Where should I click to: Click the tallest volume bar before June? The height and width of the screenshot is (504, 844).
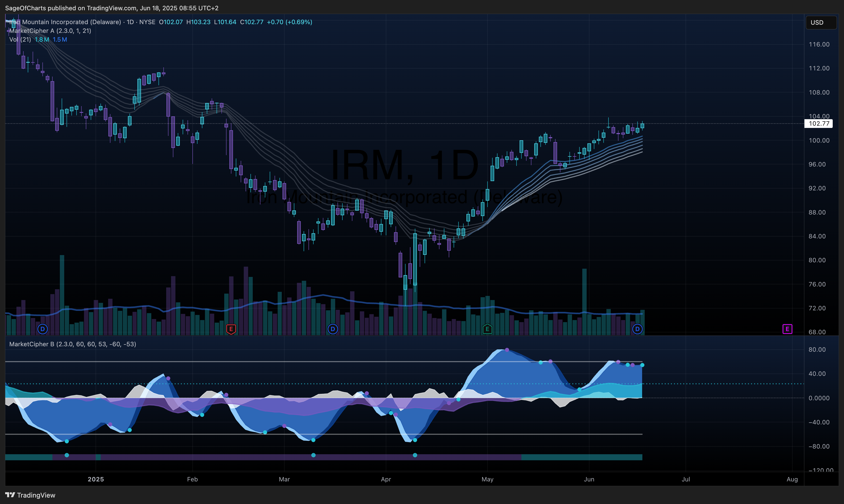coord(584,302)
